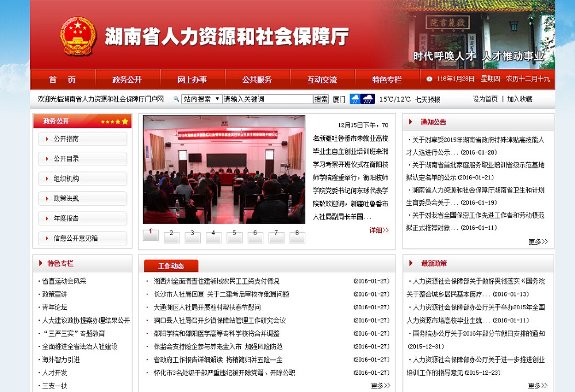Open 信息公开意见箱 sidebar item
575x392 pixels.
[x=82, y=238]
